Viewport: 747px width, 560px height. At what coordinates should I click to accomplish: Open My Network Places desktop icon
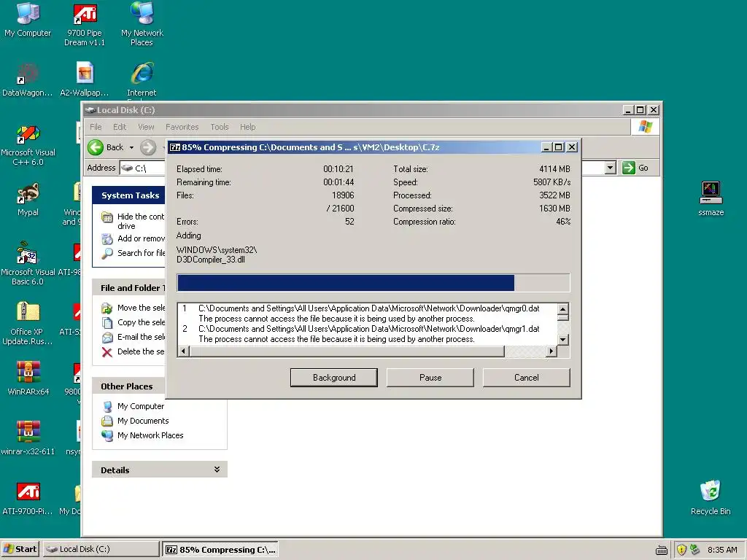[142, 25]
